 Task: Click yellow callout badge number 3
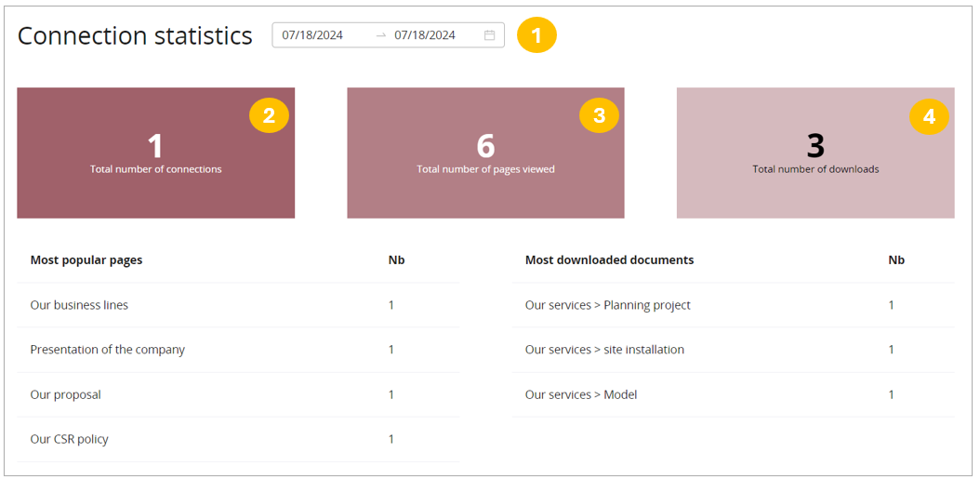click(599, 115)
